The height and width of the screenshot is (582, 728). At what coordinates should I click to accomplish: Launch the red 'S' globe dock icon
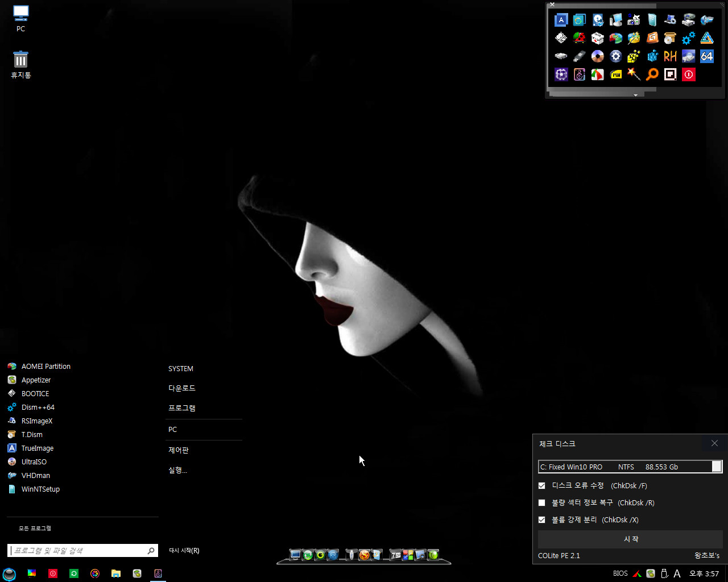[364, 555]
